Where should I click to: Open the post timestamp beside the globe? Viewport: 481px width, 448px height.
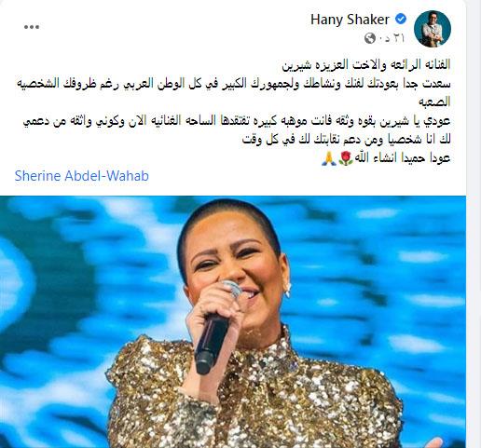pos(392,38)
